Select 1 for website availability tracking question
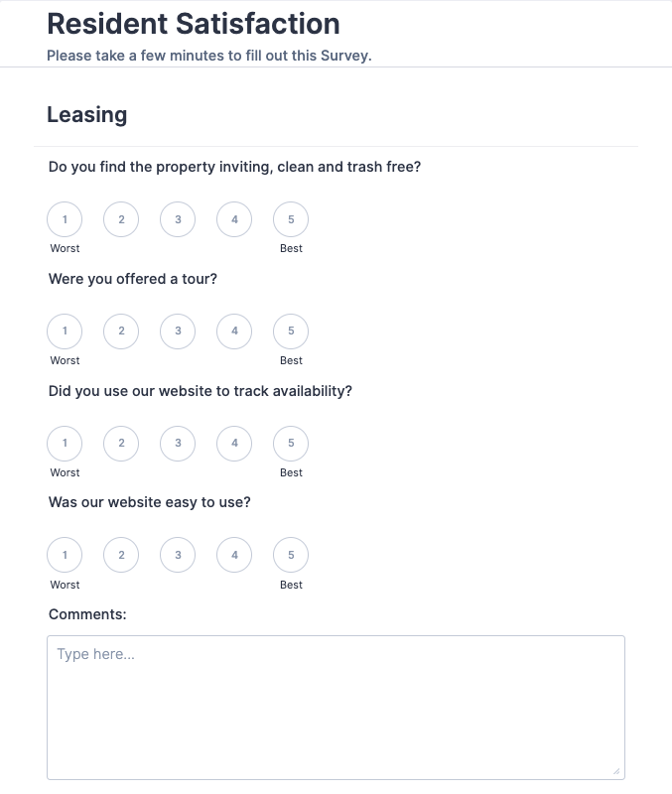Viewport: 672px width, 794px height. 65,444
